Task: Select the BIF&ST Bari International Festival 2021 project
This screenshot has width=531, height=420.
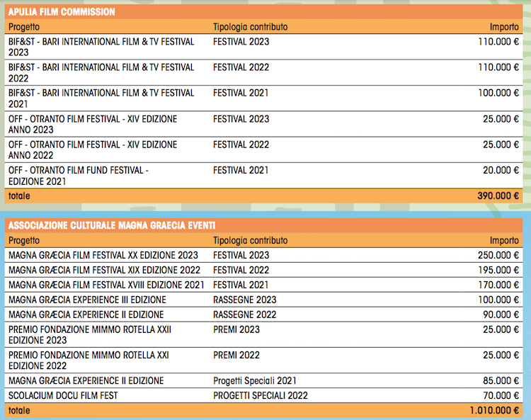Action: pos(101,98)
